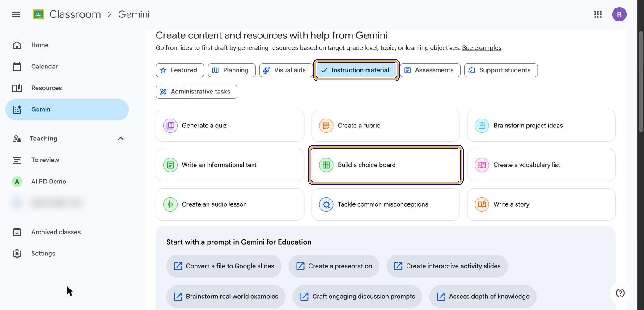Screen dimensions: 644x310
Task: Open the Tackle common misconceptions card
Action: point(386,204)
